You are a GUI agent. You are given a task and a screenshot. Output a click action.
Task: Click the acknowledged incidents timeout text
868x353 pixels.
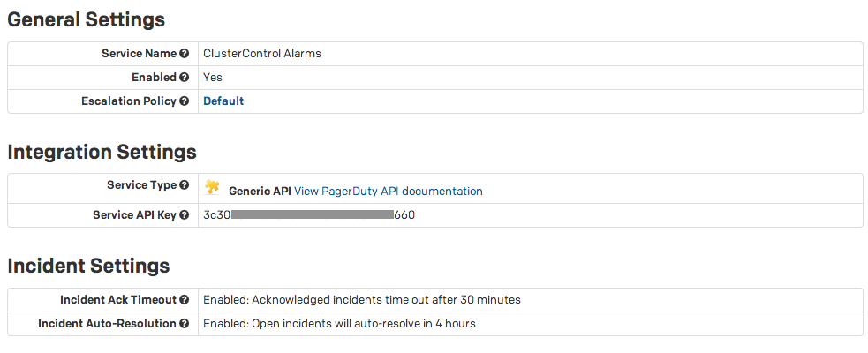point(362,300)
